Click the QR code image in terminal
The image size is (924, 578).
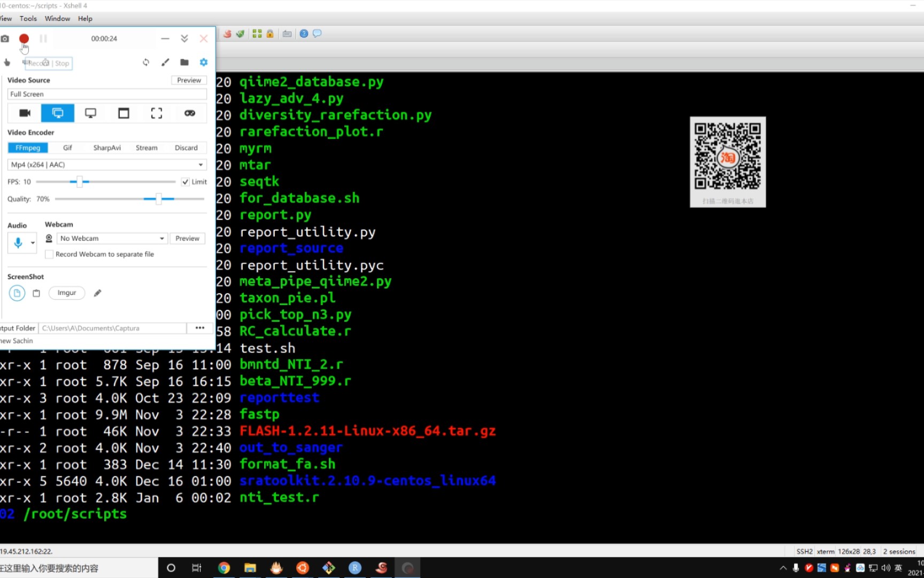pos(728,162)
